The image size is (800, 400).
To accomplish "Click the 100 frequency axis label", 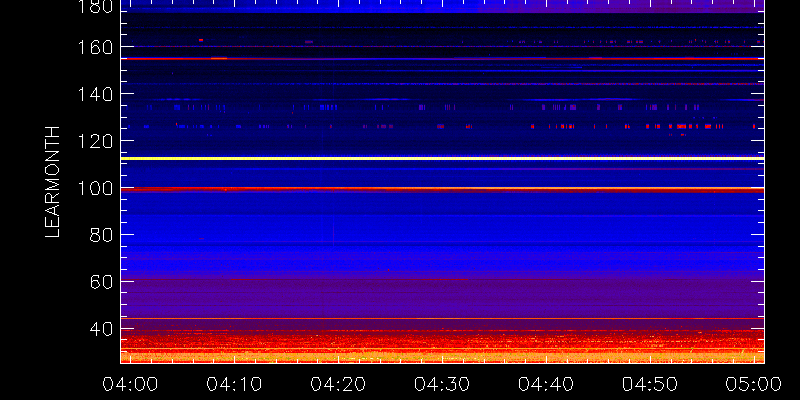I will point(94,188).
